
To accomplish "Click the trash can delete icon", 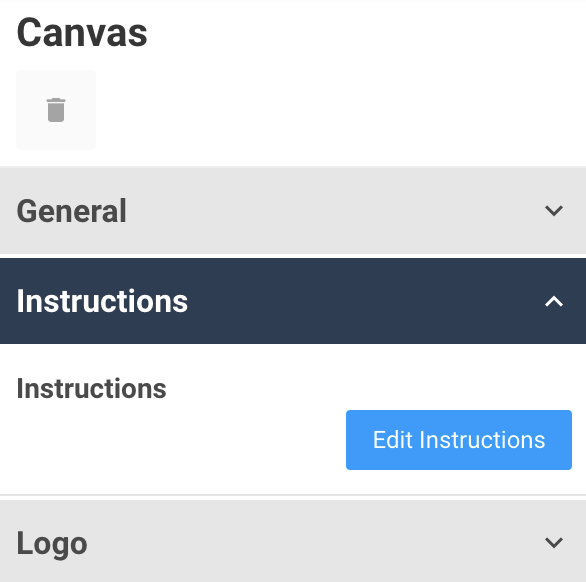I will (56, 110).
